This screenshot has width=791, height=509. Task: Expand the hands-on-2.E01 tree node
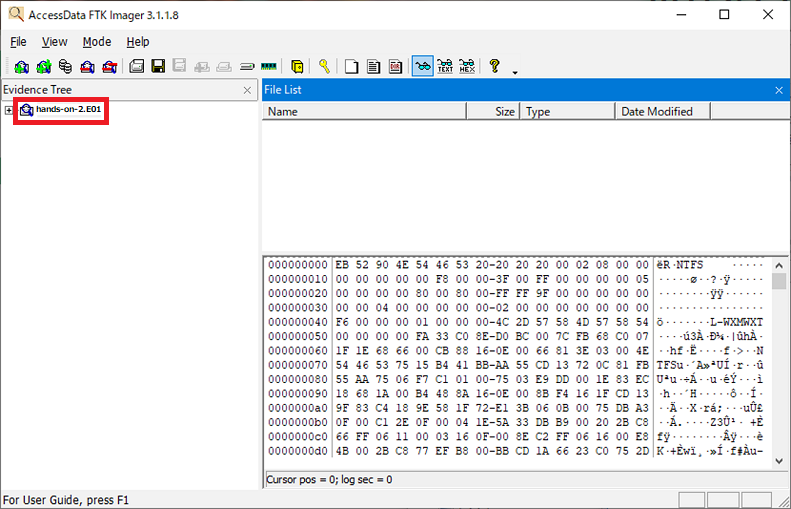point(9,110)
